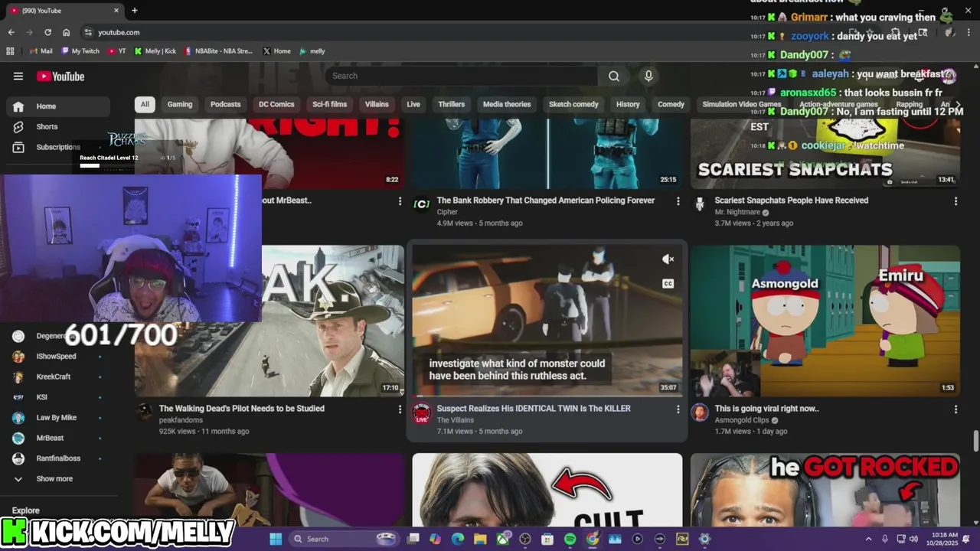Open Microsoft Edge from taskbar
Screen dimensions: 980x551
[458, 539]
